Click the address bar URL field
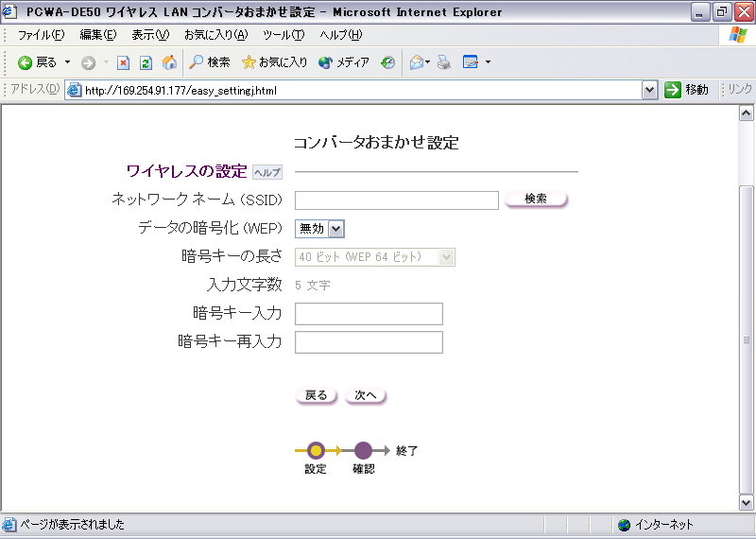The image size is (756, 539). coord(362,90)
